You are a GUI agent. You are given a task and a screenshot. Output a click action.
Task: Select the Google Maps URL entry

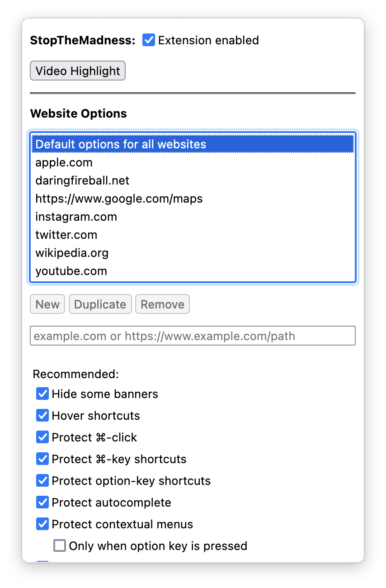pyautogui.click(x=119, y=199)
